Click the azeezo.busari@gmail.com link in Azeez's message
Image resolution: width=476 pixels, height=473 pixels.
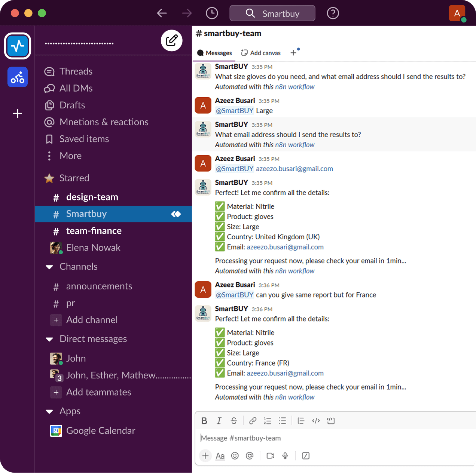[295, 169]
